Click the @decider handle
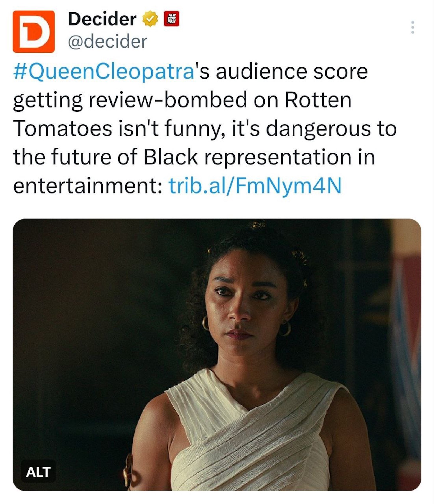 click(108, 42)
